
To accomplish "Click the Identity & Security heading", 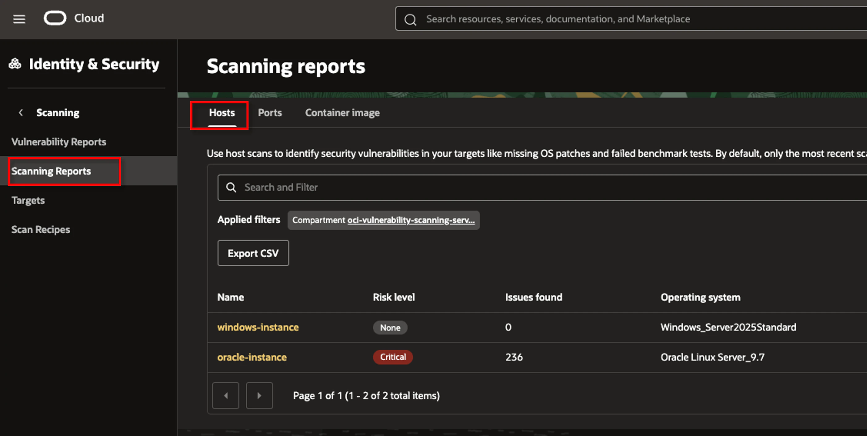I will 94,64.
